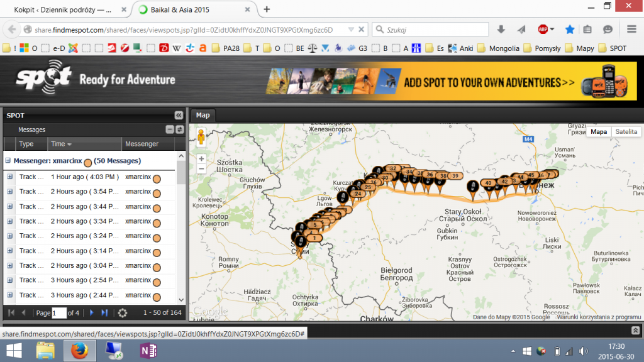Open URL bar history dropdown arrow
644x362 pixels.
[351, 30]
